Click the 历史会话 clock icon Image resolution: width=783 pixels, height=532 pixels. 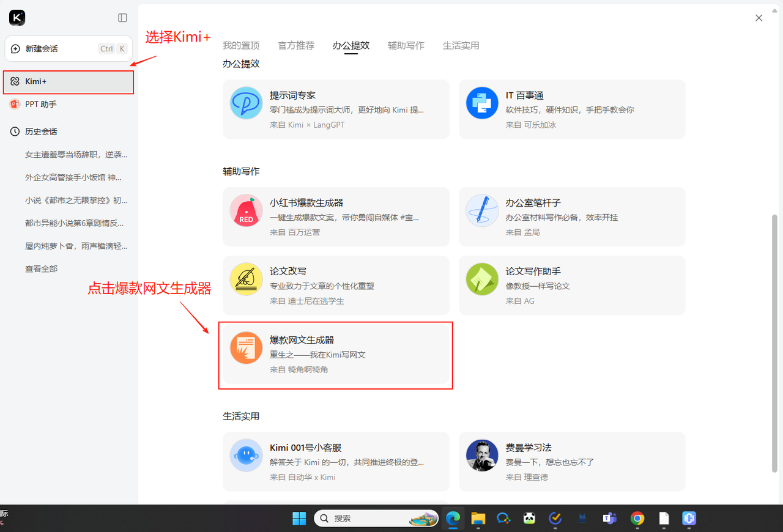coord(15,131)
